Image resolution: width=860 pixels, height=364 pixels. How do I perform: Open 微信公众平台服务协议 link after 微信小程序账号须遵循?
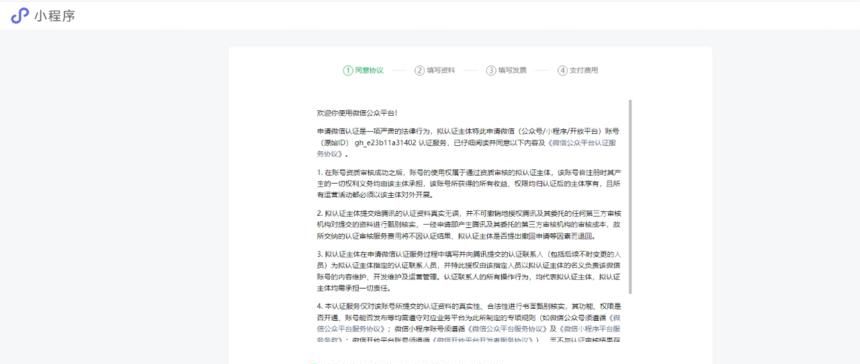pyautogui.click(x=507, y=328)
